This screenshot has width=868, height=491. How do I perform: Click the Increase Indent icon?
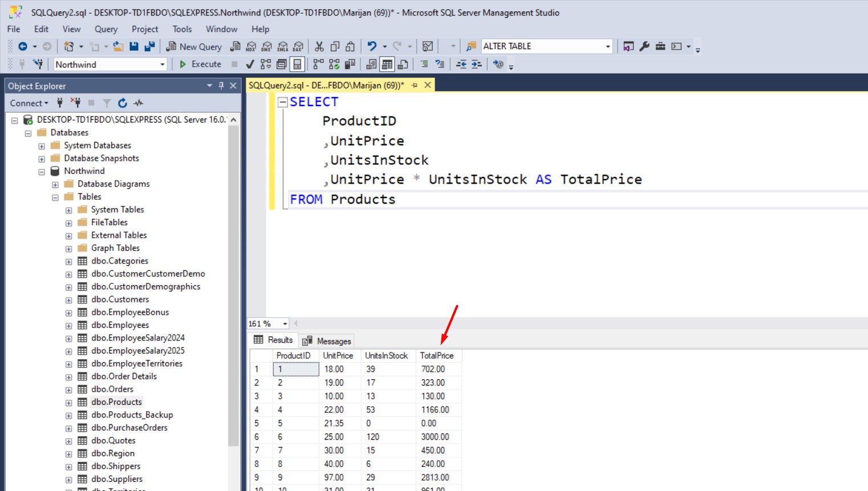pos(477,64)
